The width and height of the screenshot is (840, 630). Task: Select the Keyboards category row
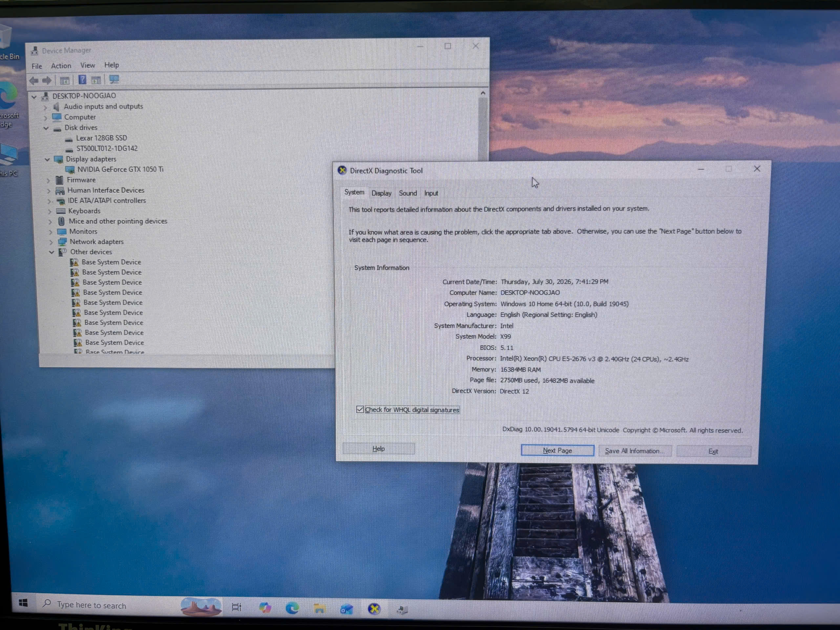pyautogui.click(x=84, y=211)
